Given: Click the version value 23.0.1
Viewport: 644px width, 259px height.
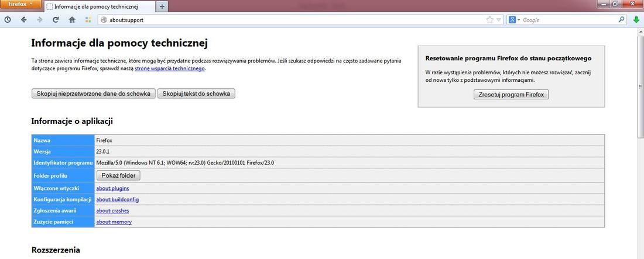Looking at the screenshot, I should point(103,151).
